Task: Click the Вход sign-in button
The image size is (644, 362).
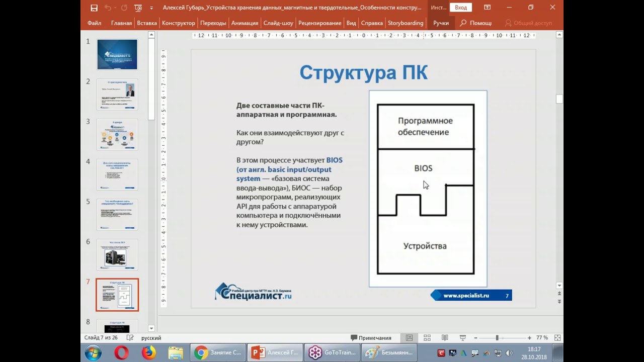Action: point(460,8)
